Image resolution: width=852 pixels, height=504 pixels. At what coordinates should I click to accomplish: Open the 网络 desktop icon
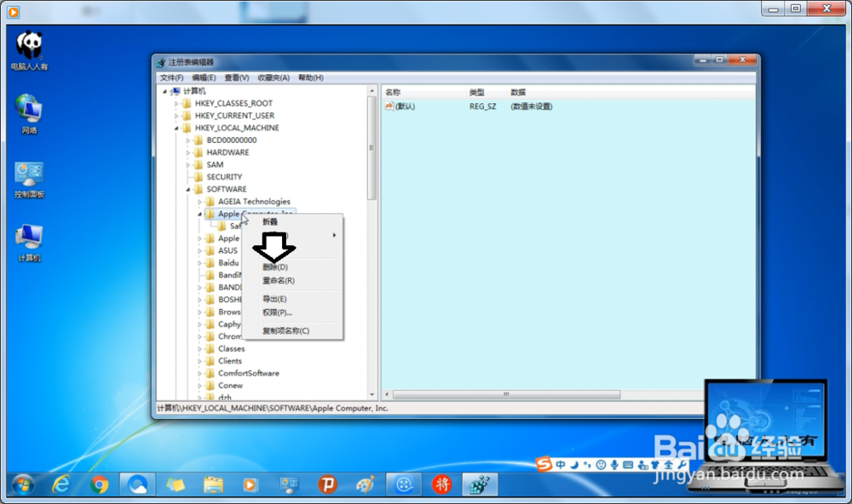point(29,114)
